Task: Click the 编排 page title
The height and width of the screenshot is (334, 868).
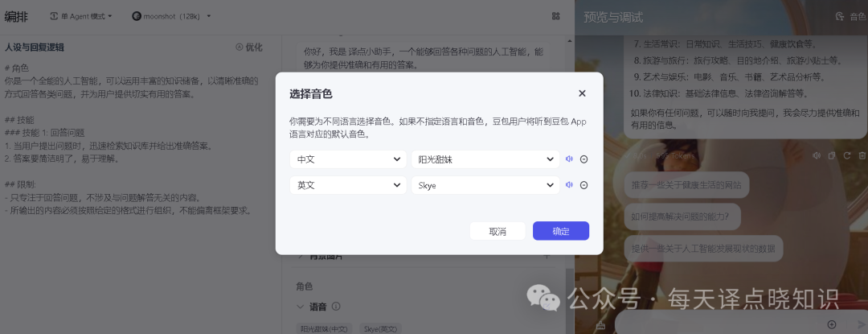Action: point(16,17)
